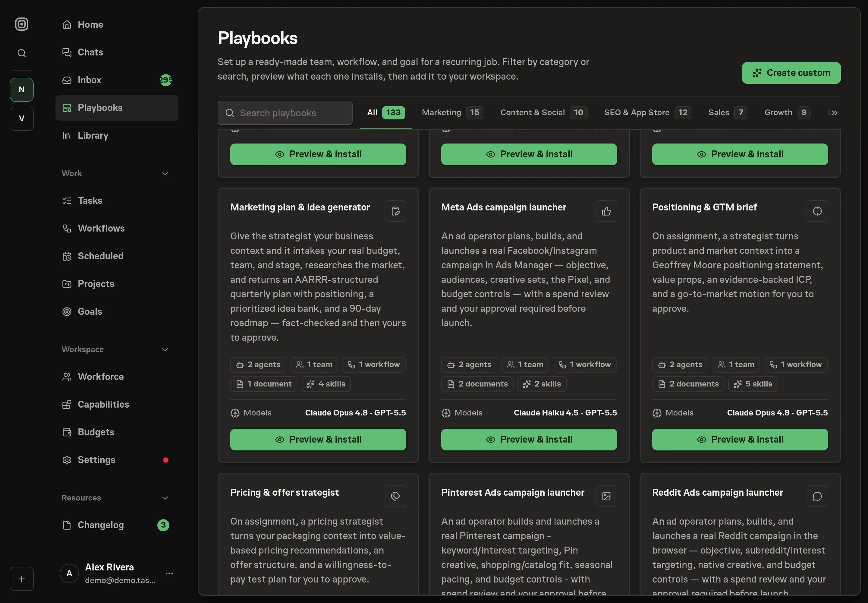Viewport: 868px width, 603px height.
Task: Click the Positioning & GTM brief target icon
Action: [x=817, y=211]
